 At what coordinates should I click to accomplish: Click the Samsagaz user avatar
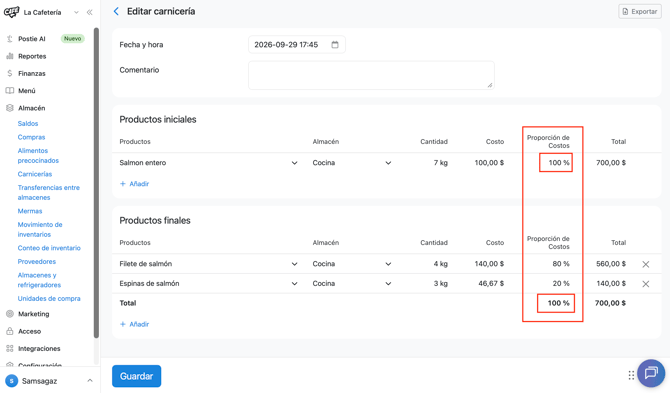(12, 381)
